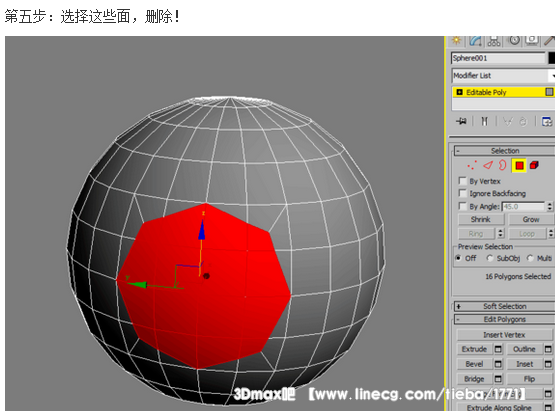Select the Polygon sub-object icon
Viewport: 555px width, 411px height.
pos(519,165)
